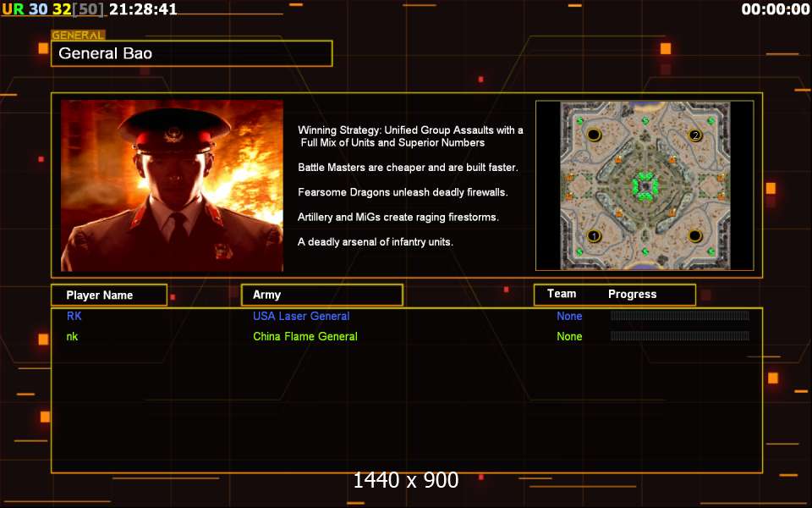
Task: Click the team value None for RK
Action: pyautogui.click(x=569, y=316)
